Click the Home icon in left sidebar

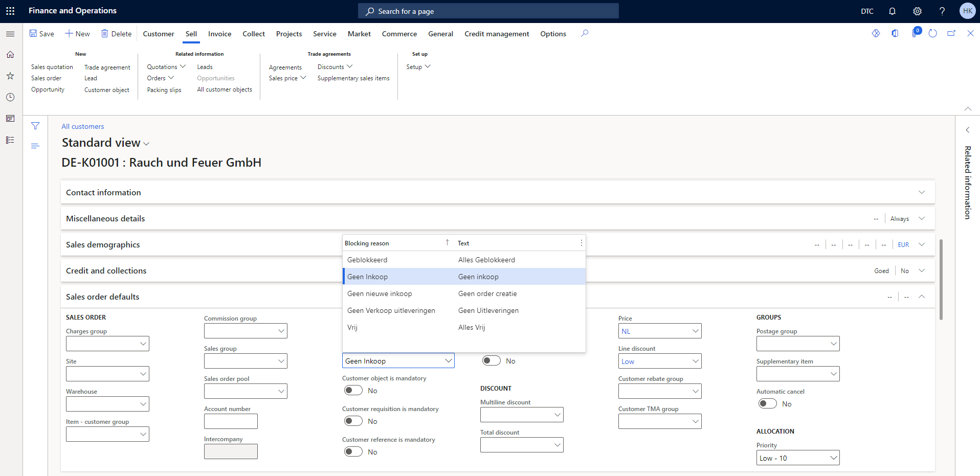[10, 55]
